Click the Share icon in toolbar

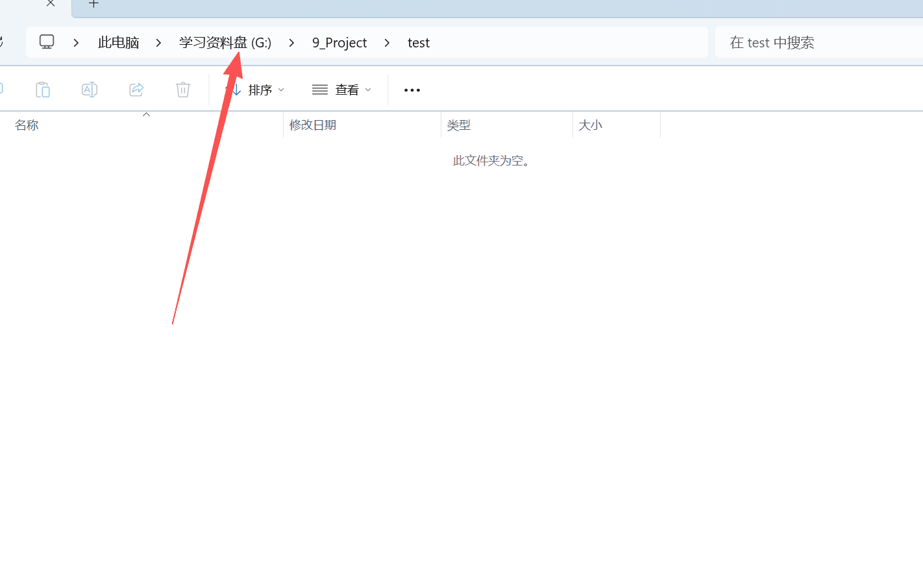pyautogui.click(x=136, y=90)
